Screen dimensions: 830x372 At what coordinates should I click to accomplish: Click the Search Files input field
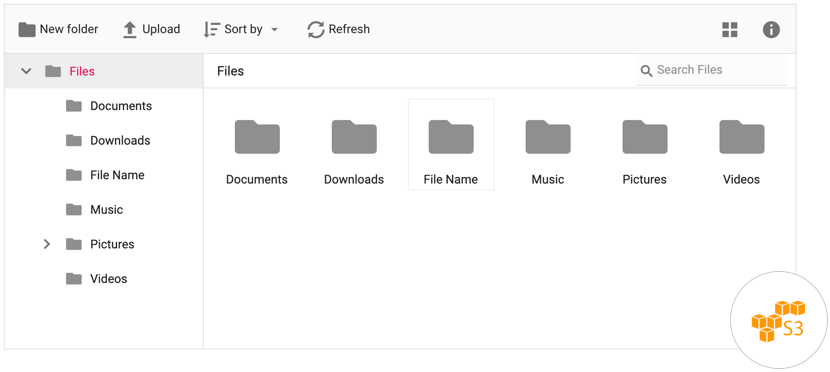point(711,70)
